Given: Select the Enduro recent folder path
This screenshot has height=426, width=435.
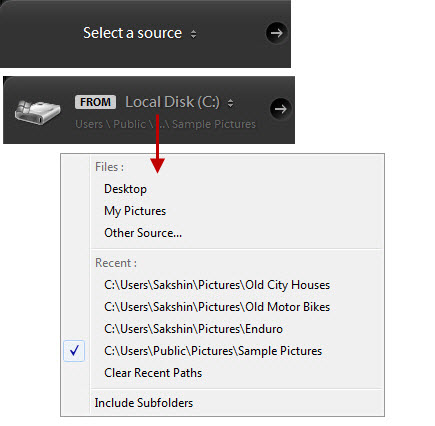Looking at the screenshot, I should 193,329.
